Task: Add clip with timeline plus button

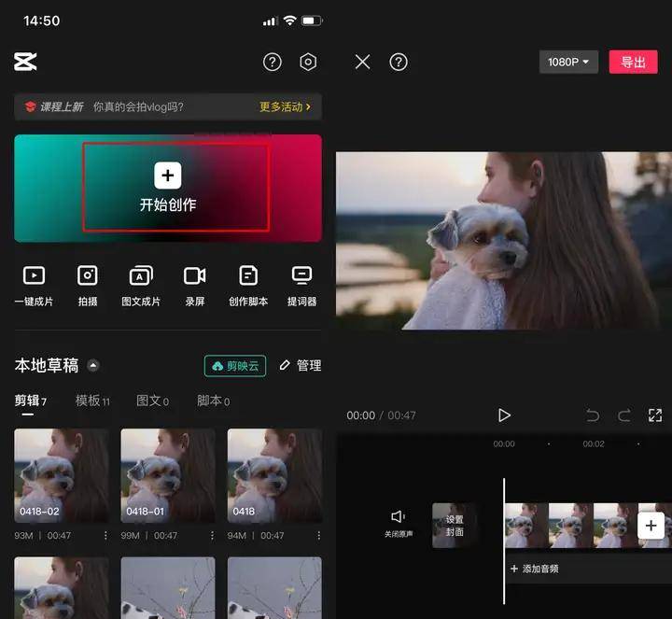Action: pos(651,526)
